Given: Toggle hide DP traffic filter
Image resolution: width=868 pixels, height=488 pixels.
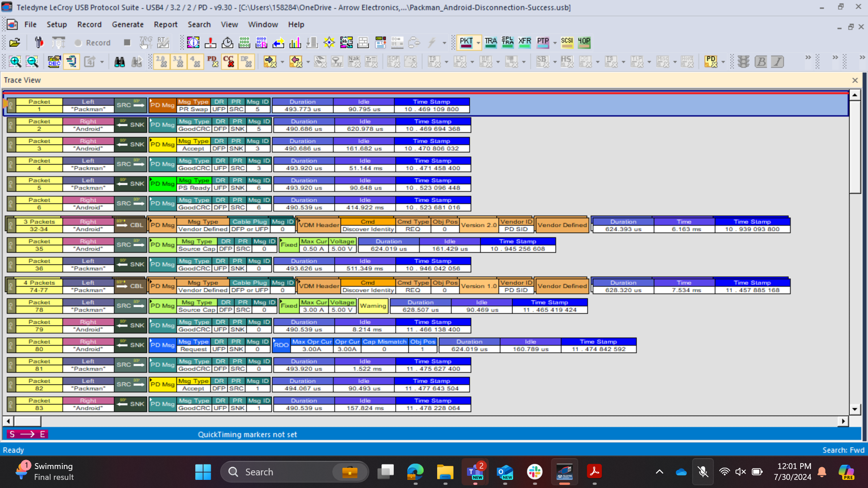Looking at the screenshot, I should point(246,62).
